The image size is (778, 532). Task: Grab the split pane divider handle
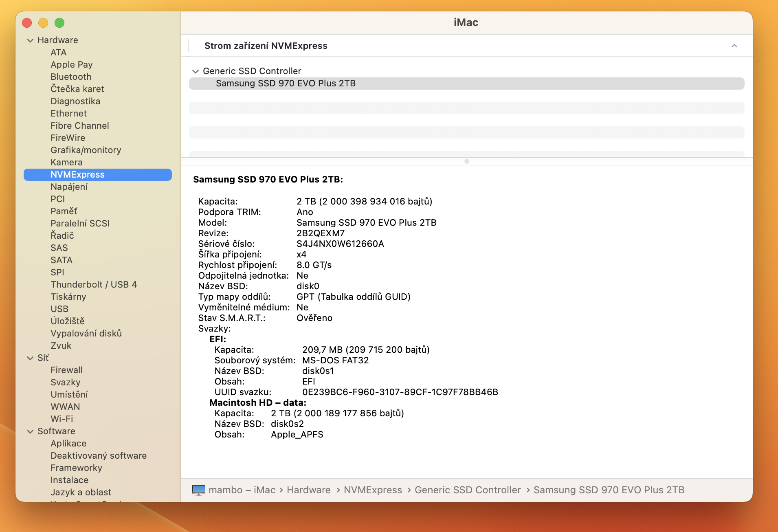coord(466,161)
